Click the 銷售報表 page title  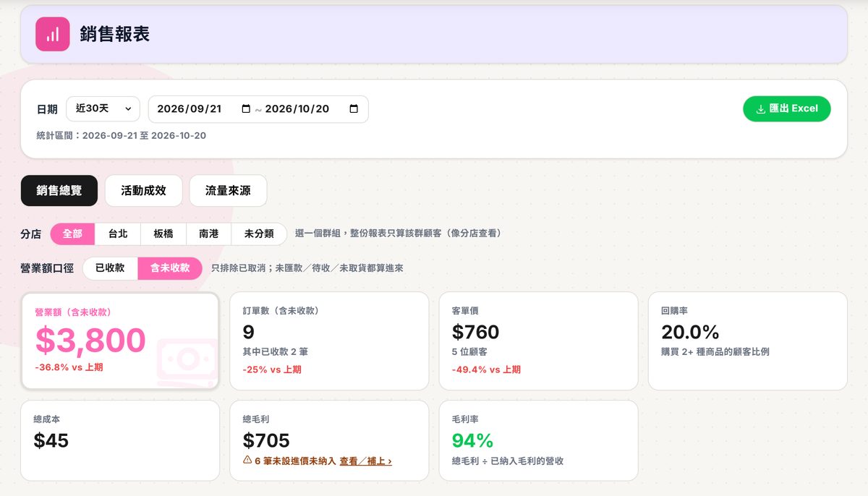(x=115, y=34)
